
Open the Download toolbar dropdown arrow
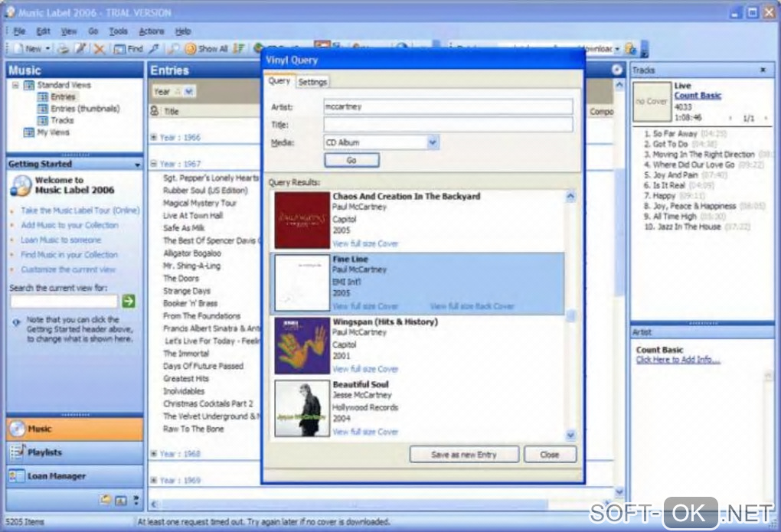click(617, 49)
